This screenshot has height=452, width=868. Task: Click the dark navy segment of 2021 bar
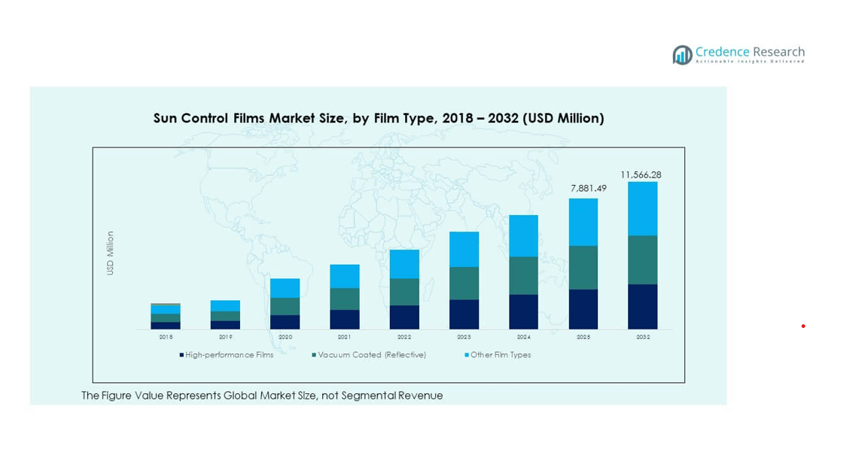coord(344,319)
